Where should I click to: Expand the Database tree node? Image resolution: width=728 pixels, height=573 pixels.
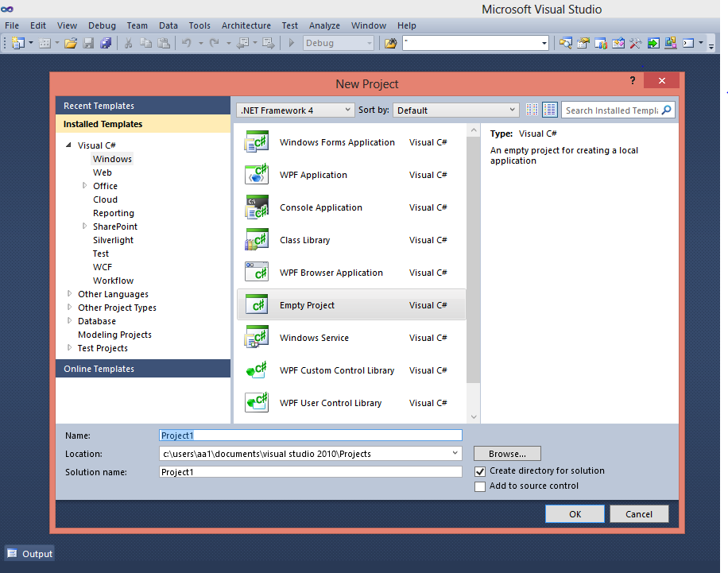tap(70, 320)
